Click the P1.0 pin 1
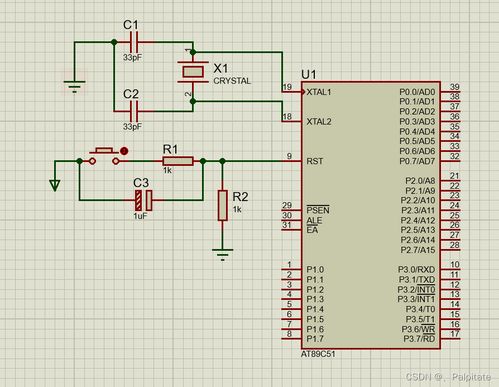The width and height of the screenshot is (499, 387). (x=292, y=269)
